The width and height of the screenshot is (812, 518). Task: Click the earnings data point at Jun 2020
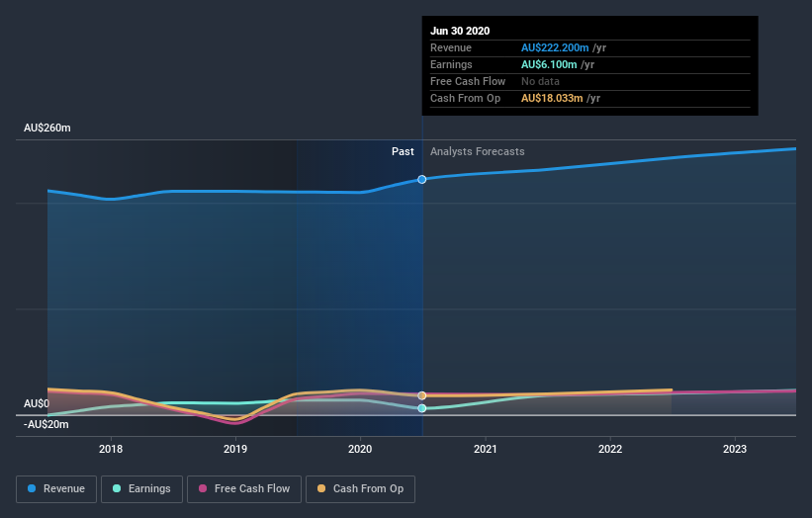[422, 408]
